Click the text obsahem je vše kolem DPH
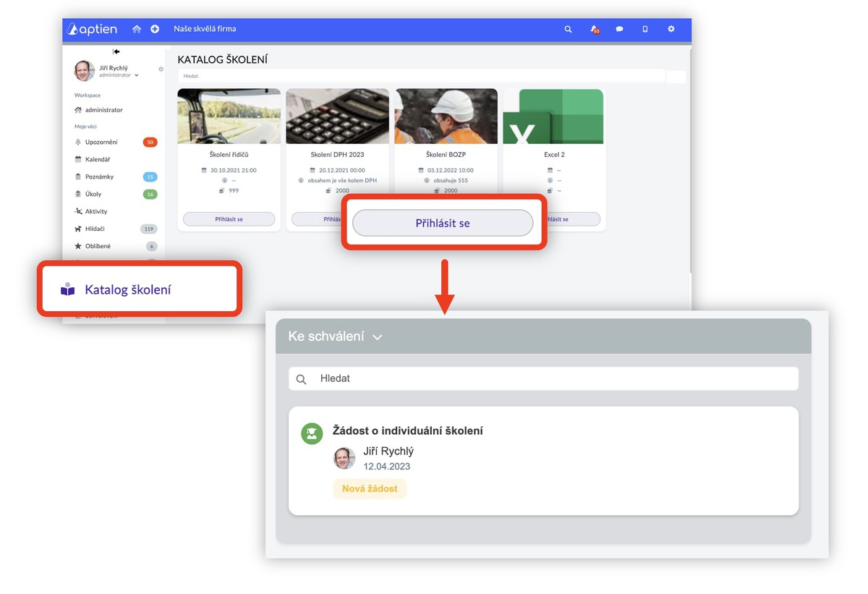 click(x=341, y=180)
